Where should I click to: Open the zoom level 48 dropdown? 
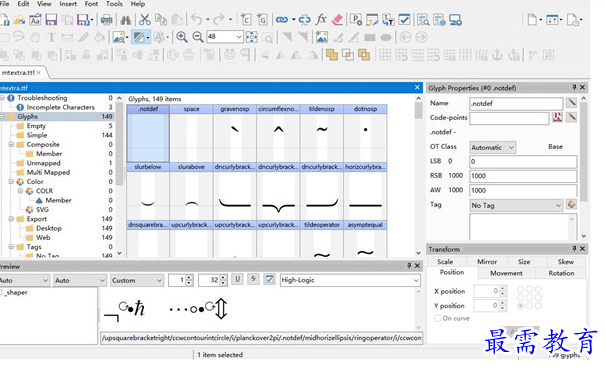pos(239,37)
